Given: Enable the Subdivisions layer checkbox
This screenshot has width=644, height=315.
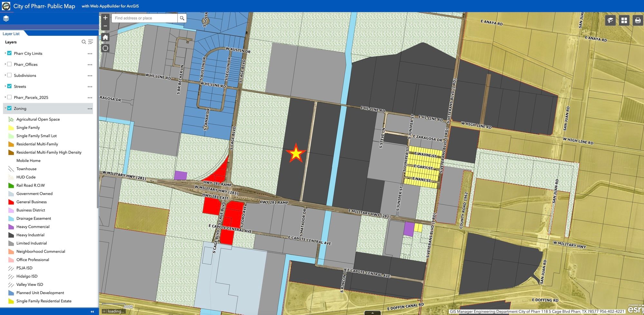Looking at the screenshot, I should 10,75.
